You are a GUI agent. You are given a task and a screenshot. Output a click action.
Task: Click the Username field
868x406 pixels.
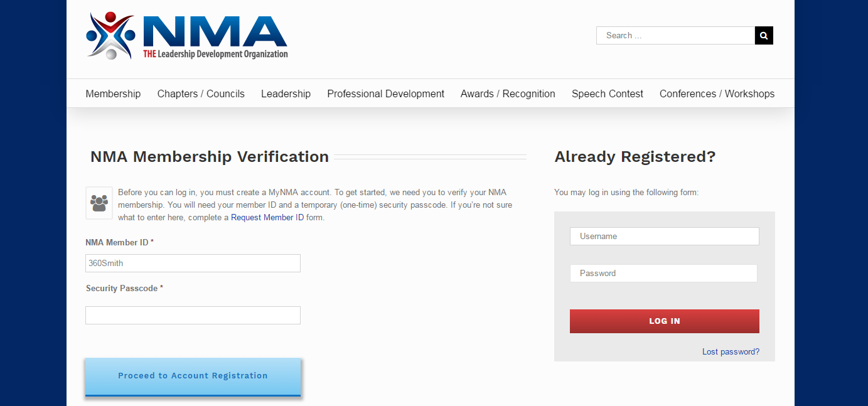pyautogui.click(x=664, y=236)
